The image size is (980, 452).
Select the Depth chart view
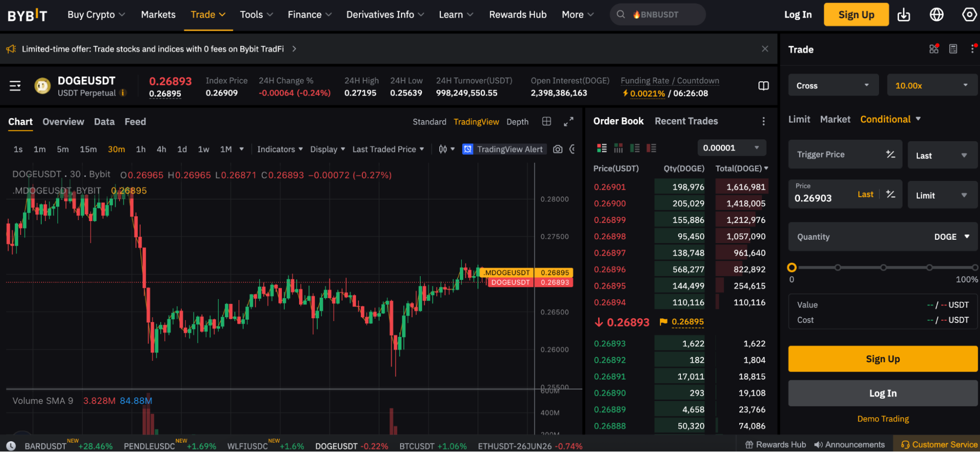coord(517,122)
